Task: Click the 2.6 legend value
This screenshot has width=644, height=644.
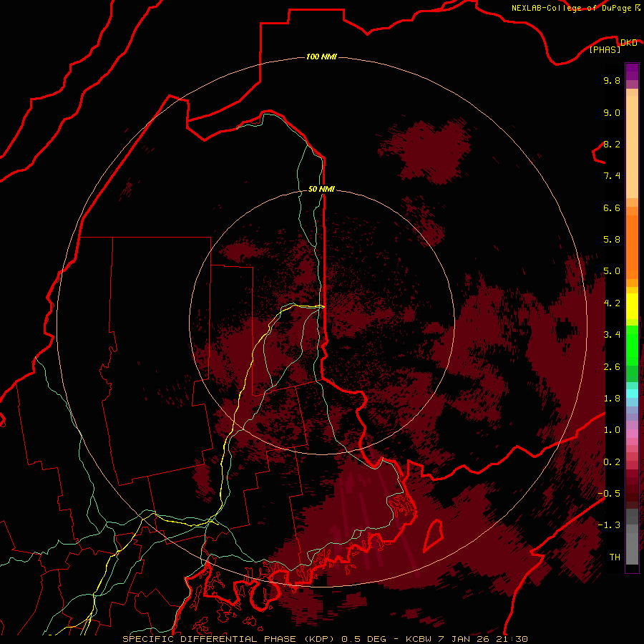Action: tap(612, 367)
